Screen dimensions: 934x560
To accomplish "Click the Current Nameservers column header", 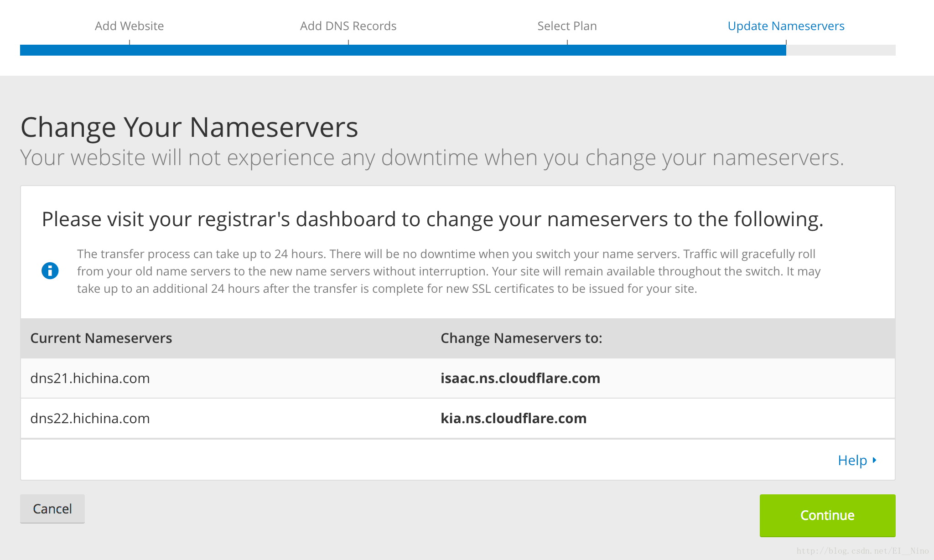I will pyautogui.click(x=101, y=338).
